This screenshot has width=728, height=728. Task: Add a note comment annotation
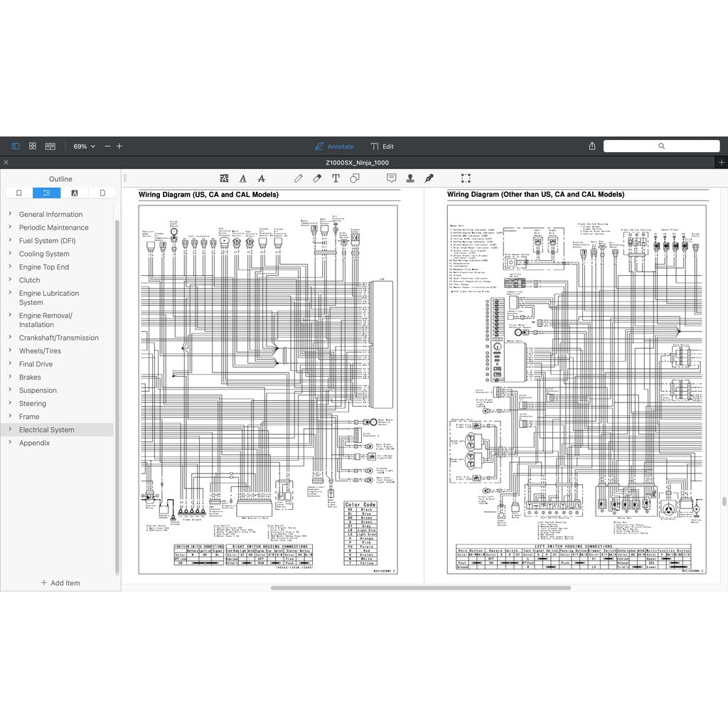coord(391,178)
